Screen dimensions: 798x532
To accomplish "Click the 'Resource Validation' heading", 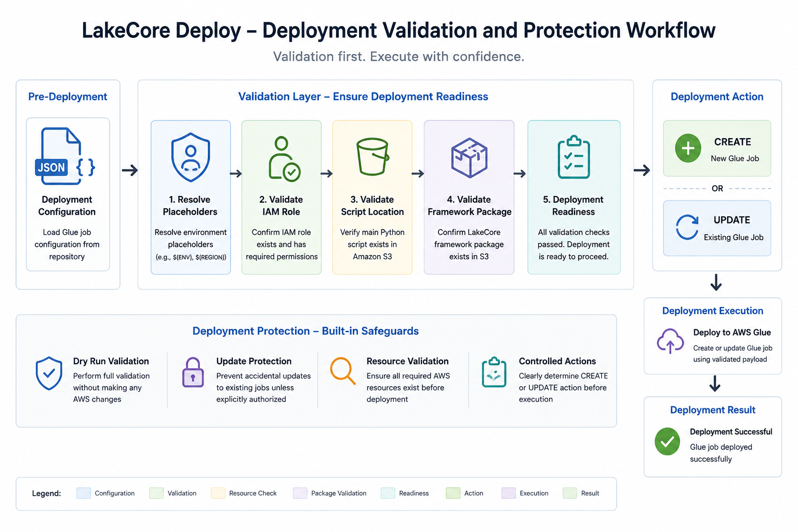I will [x=408, y=361].
